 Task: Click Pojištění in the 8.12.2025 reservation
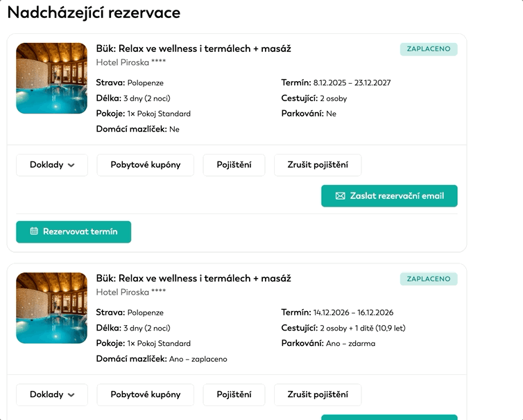(x=234, y=165)
